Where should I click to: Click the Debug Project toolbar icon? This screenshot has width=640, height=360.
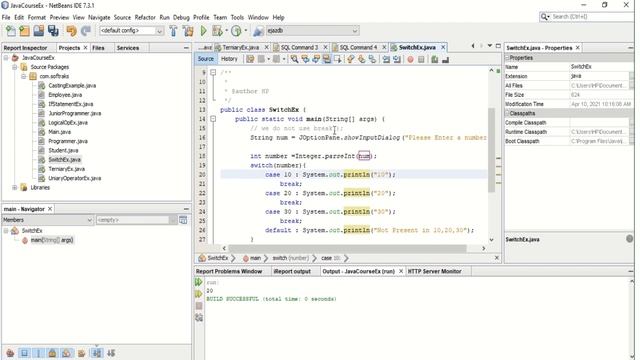pyautogui.click(x=218, y=31)
